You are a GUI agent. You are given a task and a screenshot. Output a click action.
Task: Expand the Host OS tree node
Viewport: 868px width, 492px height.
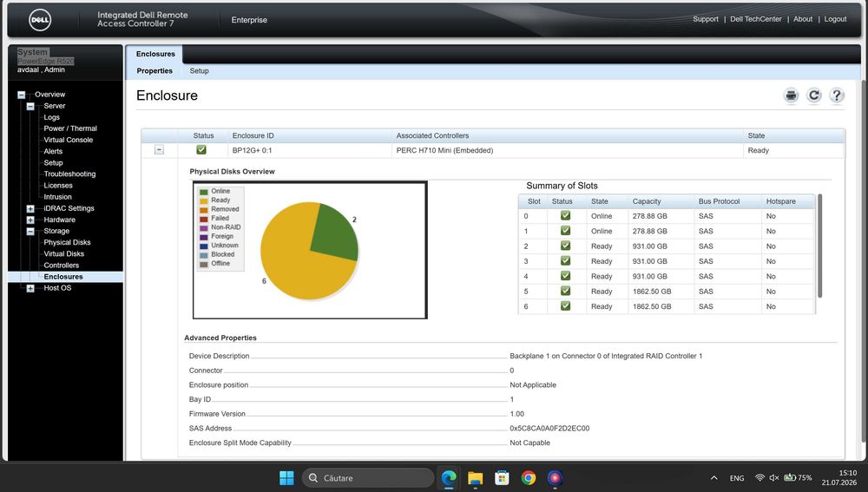(x=30, y=288)
